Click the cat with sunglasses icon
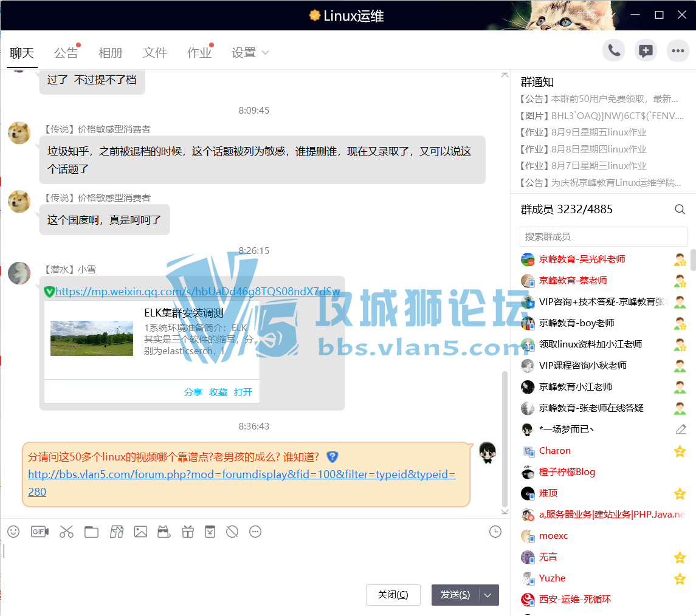This screenshot has width=696, height=616. (x=164, y=532)
